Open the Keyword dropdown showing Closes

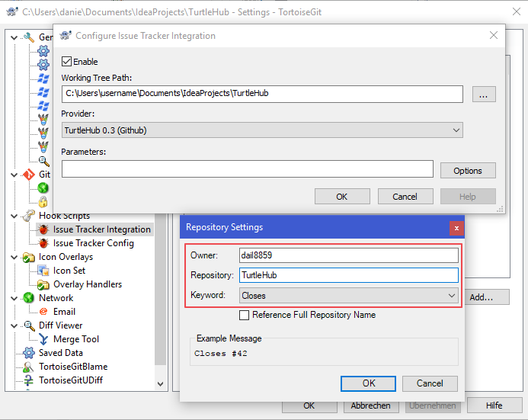[x=348, y=296]
